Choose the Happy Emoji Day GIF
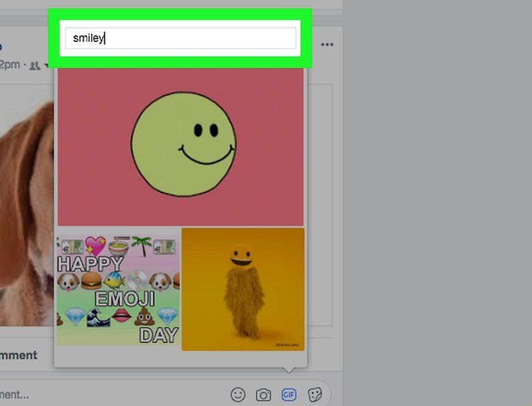The image size is (532, 406). pyautogui.click(x=118, y=290)
